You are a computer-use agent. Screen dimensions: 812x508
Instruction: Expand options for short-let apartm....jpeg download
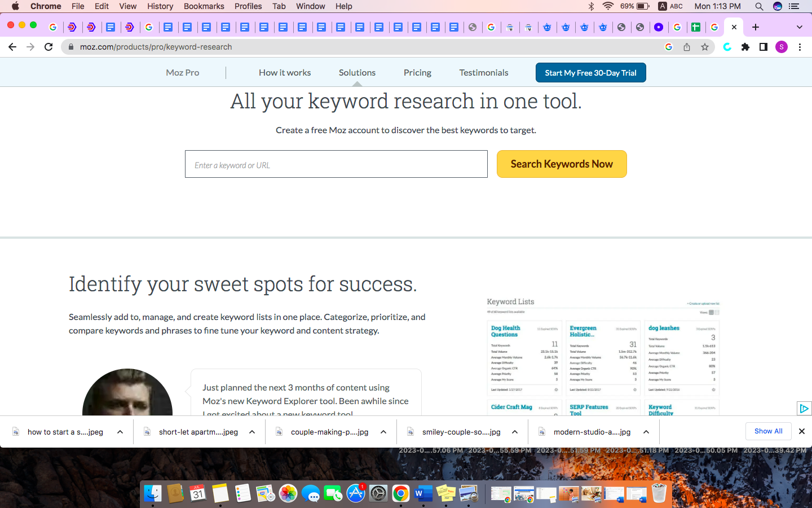click(252, 432)
